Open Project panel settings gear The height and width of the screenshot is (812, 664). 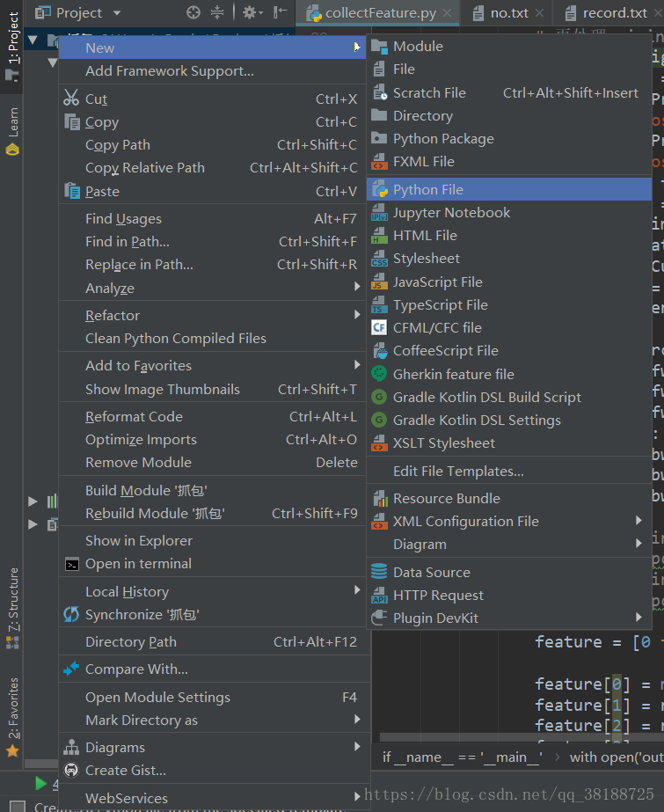point(252,12)
